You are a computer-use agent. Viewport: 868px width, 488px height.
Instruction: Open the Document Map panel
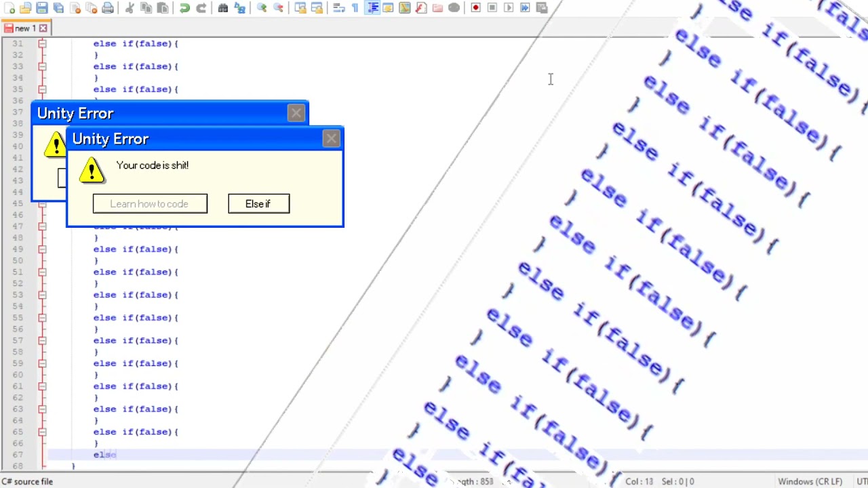[405, 8]
